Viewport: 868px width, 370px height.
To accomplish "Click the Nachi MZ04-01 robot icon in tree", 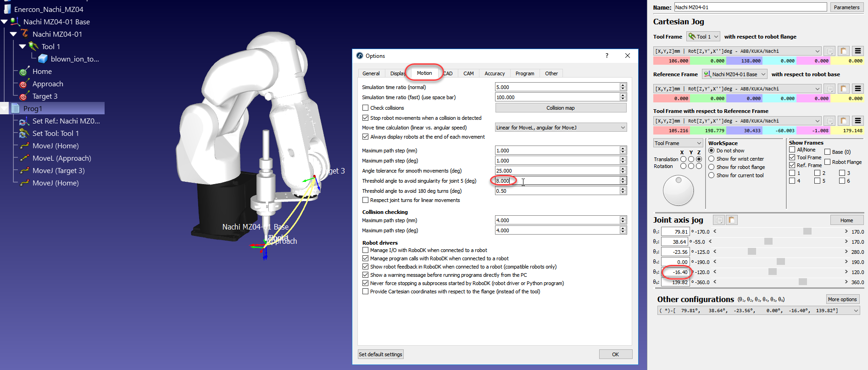I will coord(25,34).
